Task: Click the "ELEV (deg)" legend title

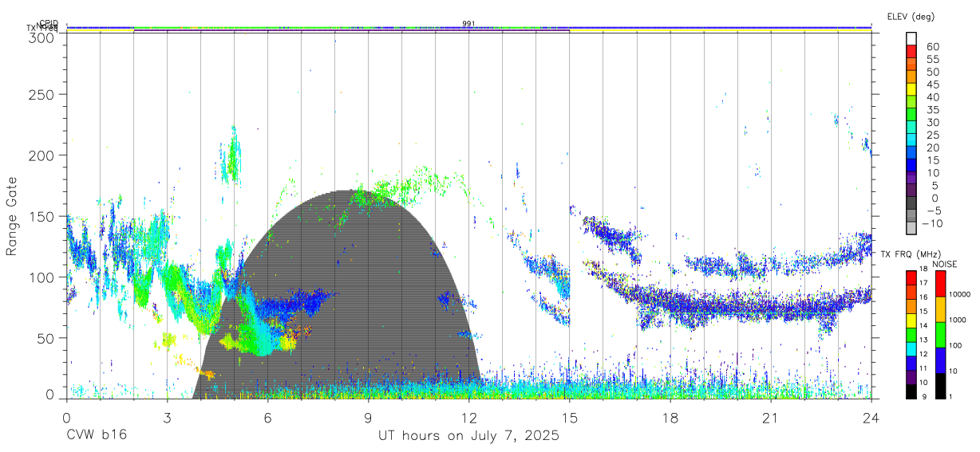Action: pos(911,16)
